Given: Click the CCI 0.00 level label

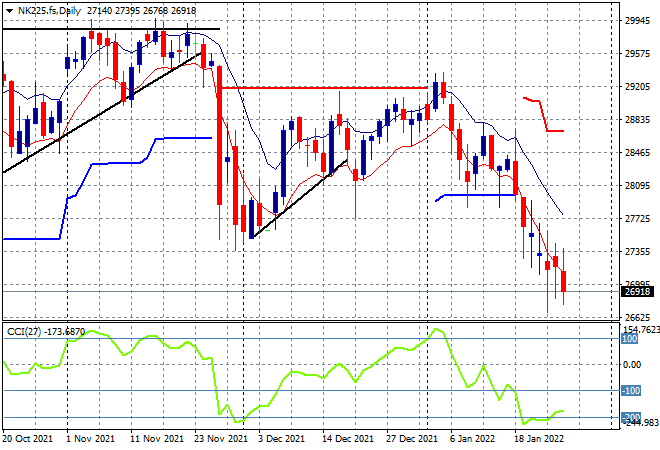Looking at the screenshot, I should click(x=632, y=365).
